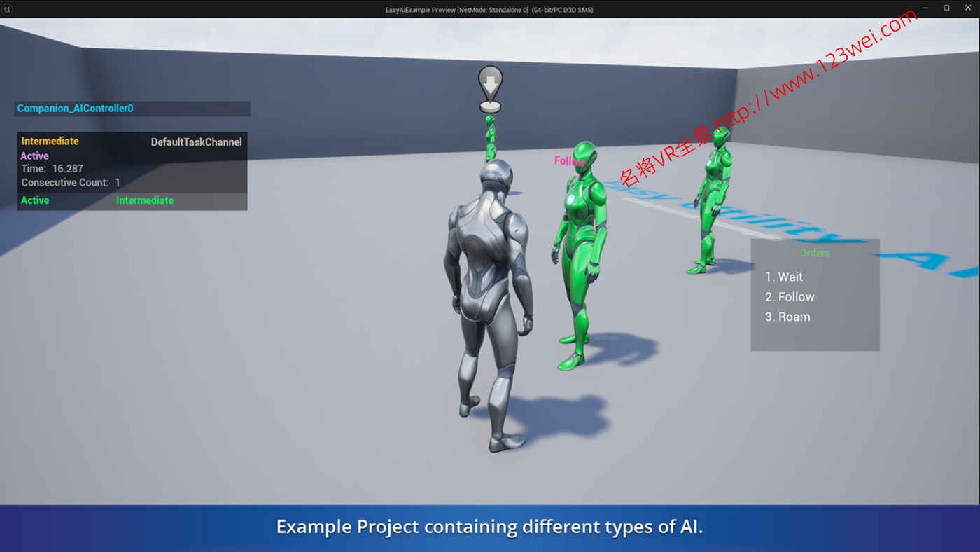Maximize the EasyAiExample Preview window
Viewport: 980px width, 552px height.
(946, 9)
